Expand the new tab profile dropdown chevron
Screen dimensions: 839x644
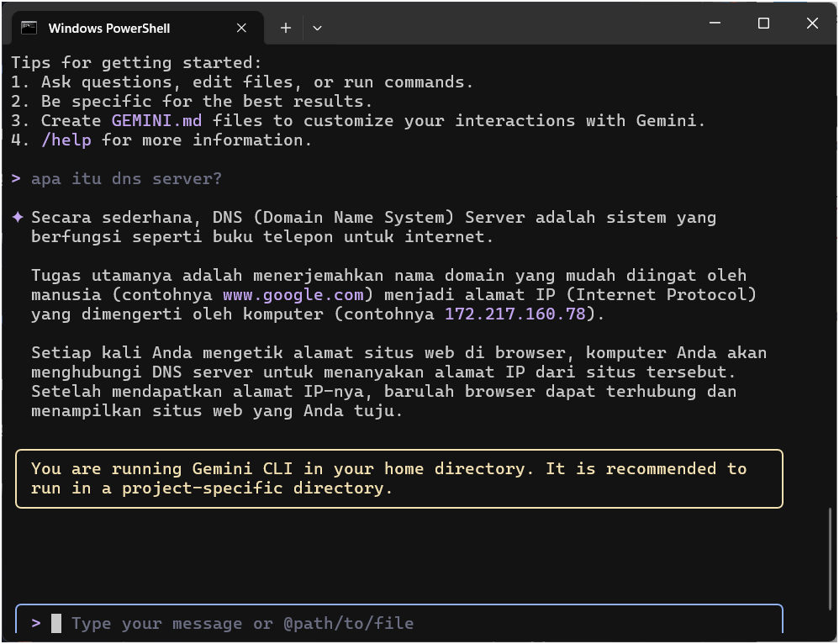coord(317,28)
